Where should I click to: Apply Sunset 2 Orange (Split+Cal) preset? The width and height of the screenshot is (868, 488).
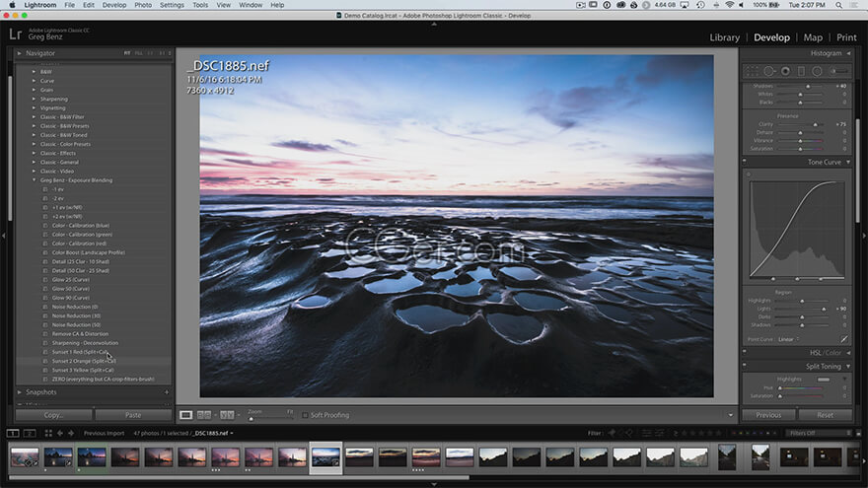coord(84,361)
